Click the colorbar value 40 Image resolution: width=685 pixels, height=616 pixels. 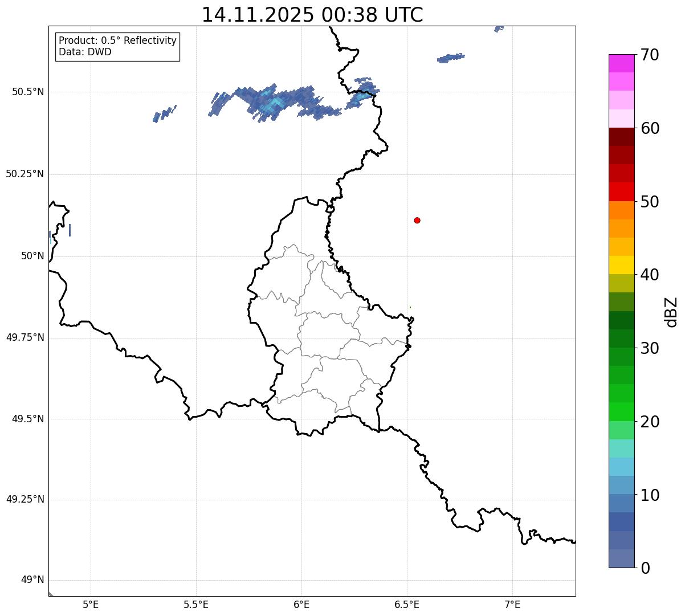point(650,275)
